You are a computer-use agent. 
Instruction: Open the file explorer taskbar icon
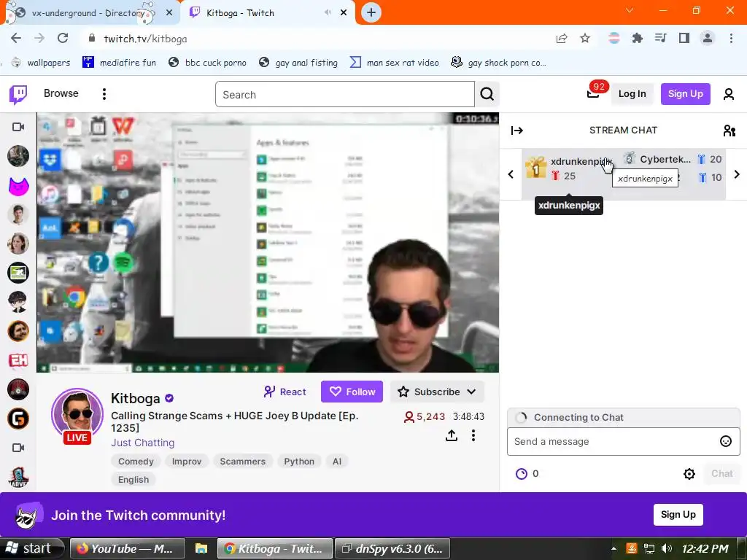[201, 548]
